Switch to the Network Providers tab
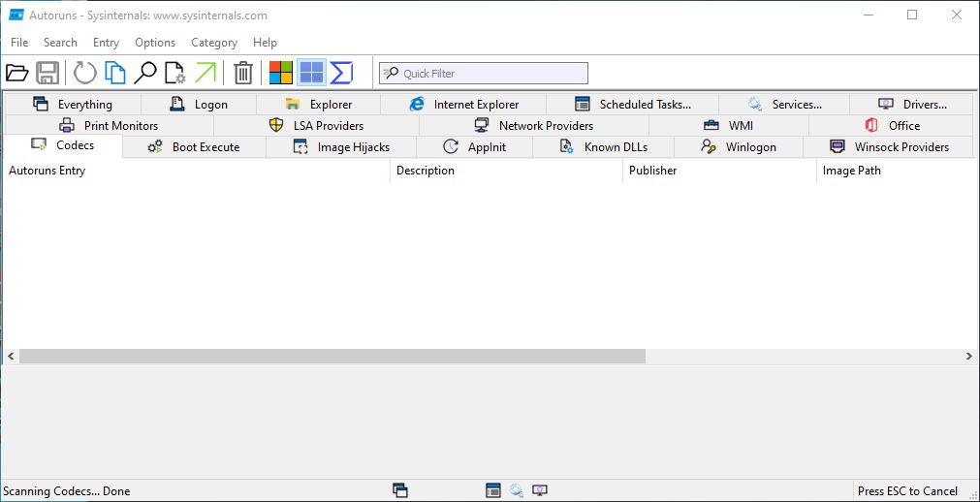Image resolution: width=980 pixels, height=502 pixels. point(534,126)
